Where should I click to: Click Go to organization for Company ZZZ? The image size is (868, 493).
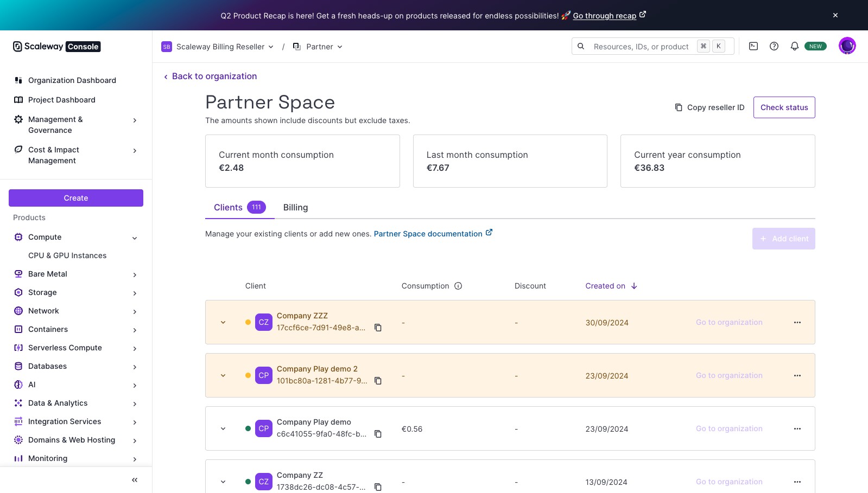(729, 322)
